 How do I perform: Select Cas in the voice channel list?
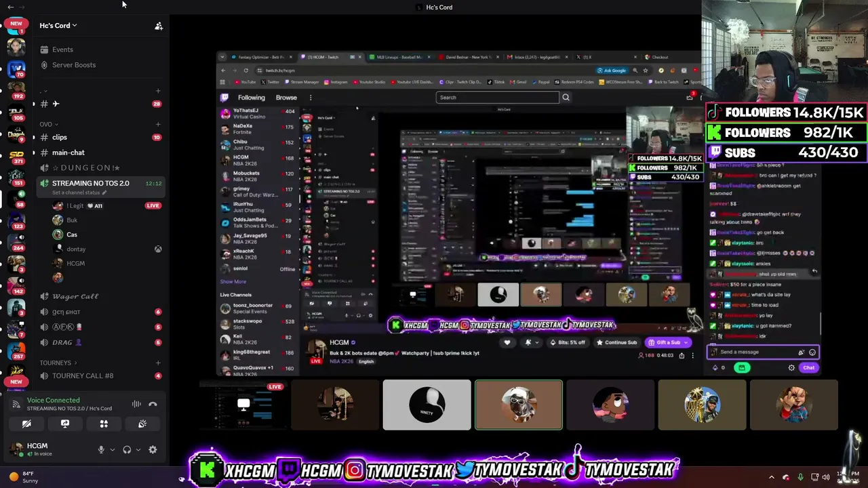tap(72, 235)
